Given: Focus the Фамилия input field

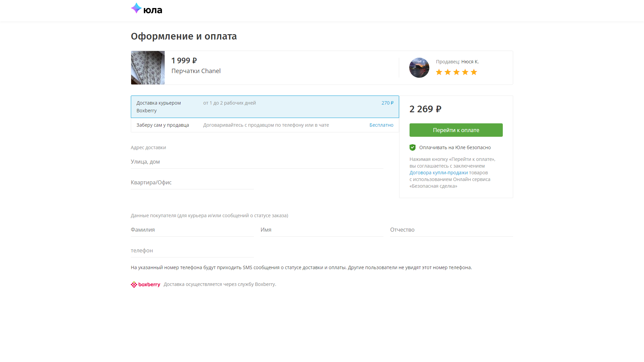Looking at the screenshot, I should (192, 230).
